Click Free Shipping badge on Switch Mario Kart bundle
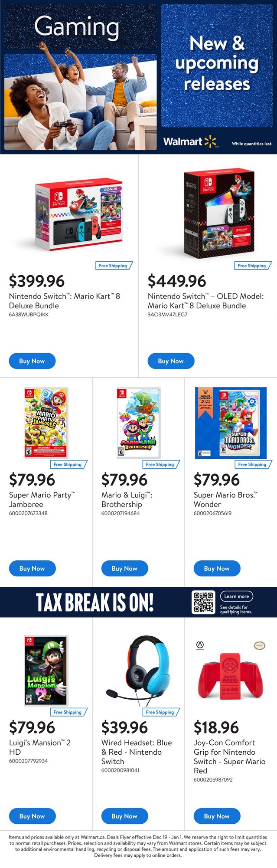 113,266
